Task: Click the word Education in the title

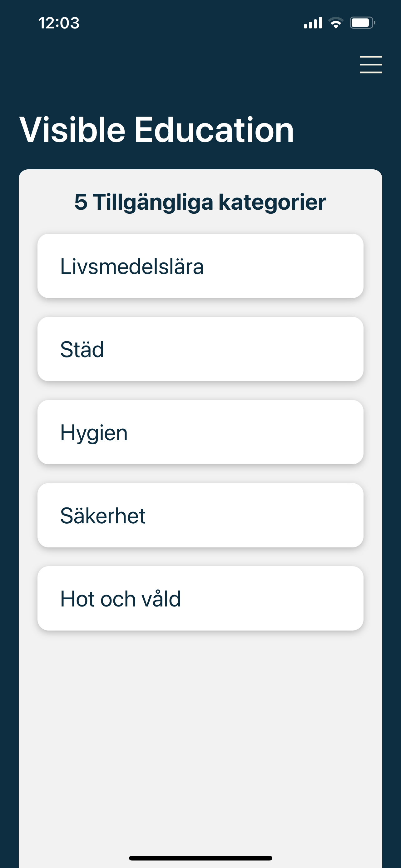Action: (x=214, y=130)
